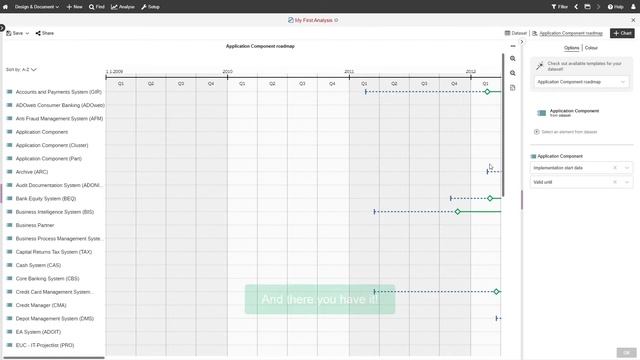This screenshot has width=640, height=360.
Task: Click the Core Banking System (CBS) row icon
Action: (x=9, y=278)
